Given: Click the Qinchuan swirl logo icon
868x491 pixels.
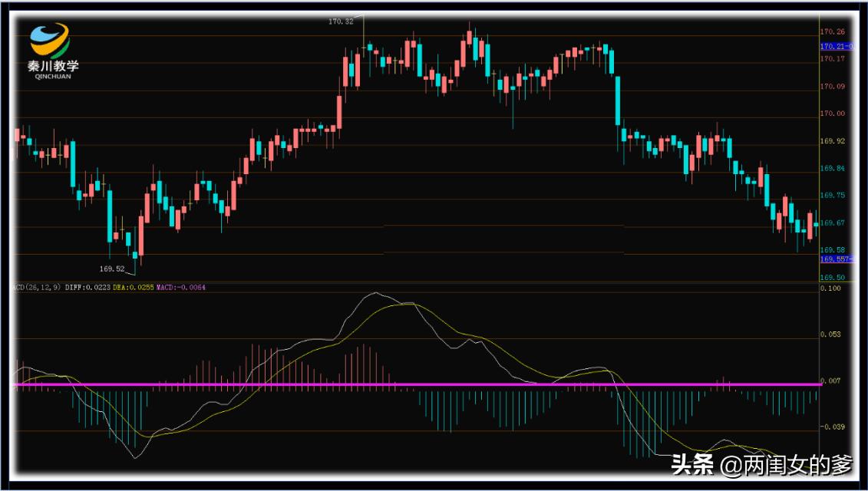Looking at the screenshot, I should [50, 40].
